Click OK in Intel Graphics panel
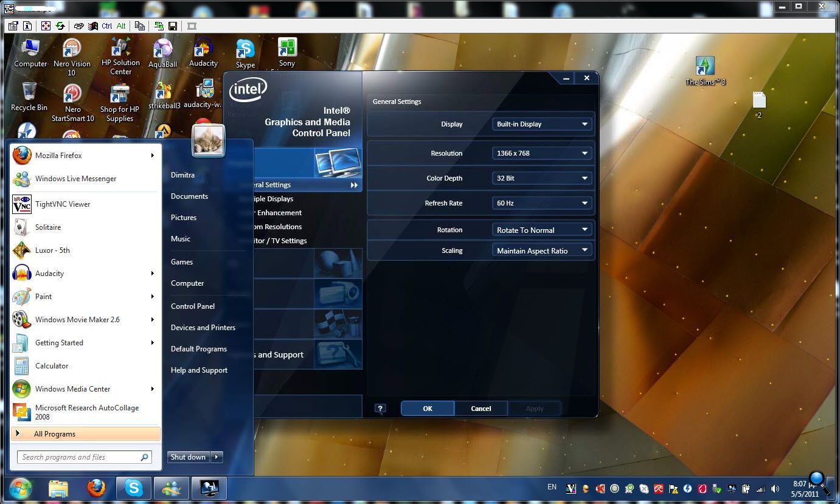The height and width of the screenshot is (504, 840). tap(428, 409)
